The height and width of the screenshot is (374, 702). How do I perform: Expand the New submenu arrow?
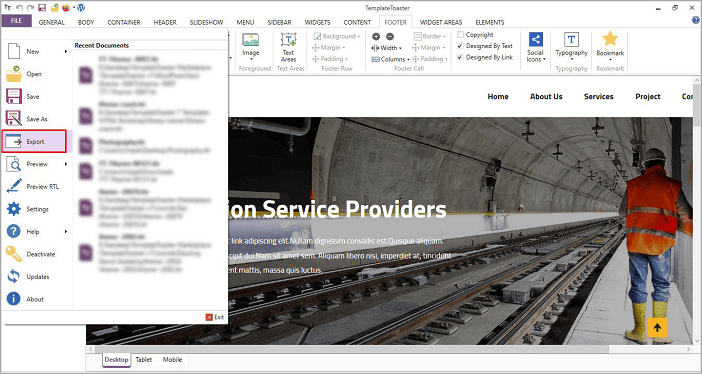(x=66, y=52)
